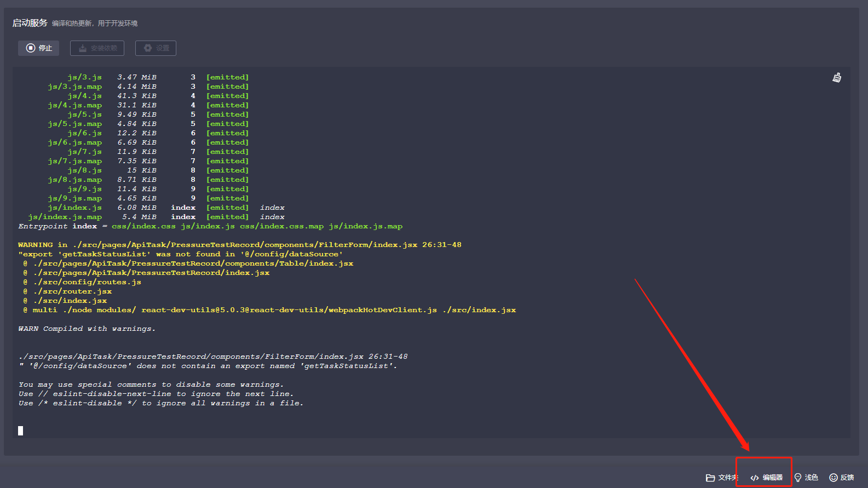Open 文件夹 from the bottom bar
The height and width of the screenshot is (488, 868).
(x=728, y=478)
